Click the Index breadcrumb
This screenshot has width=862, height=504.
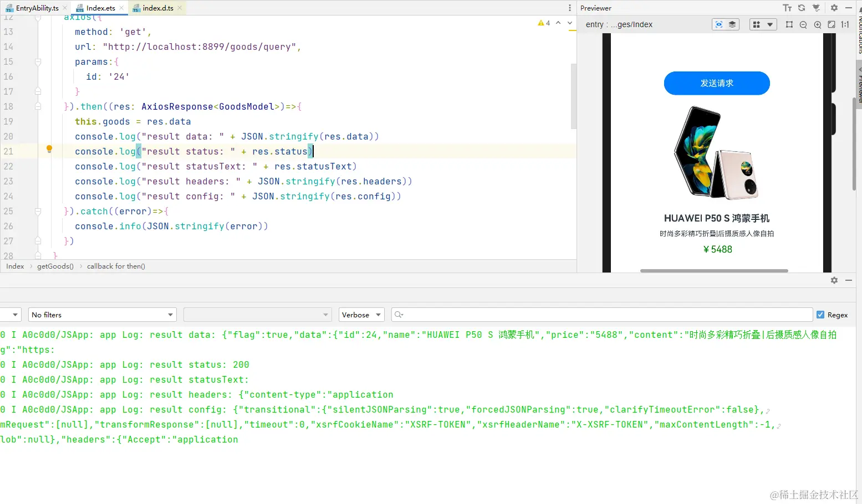coord(15,266)
